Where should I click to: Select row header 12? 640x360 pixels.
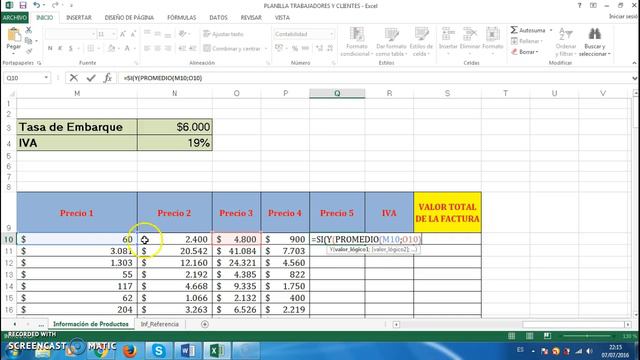pyautogui.click(x=9, y=262)
